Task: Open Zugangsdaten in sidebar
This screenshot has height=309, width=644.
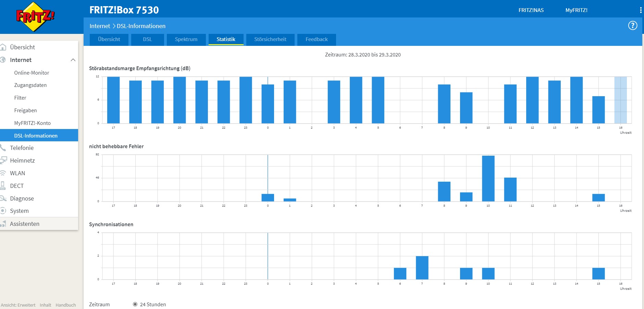Action: pos(30,85)
